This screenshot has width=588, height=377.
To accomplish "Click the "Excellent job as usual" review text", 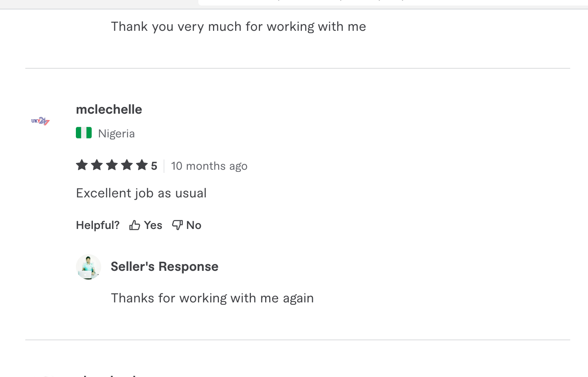I will [x=141, y=193].
